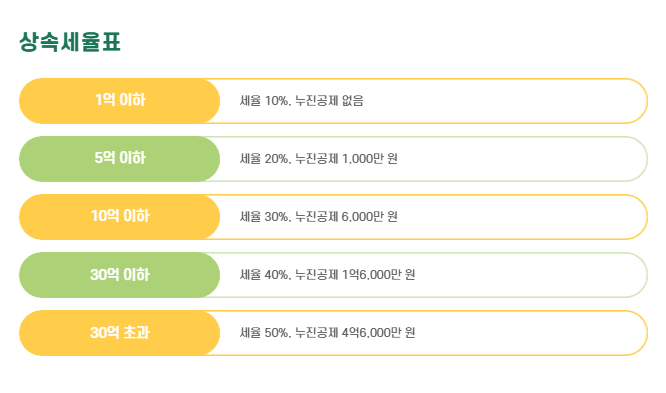Click the 세율 40% text
666x393 pixels.
pyautogui.click(x=264, y=275)
